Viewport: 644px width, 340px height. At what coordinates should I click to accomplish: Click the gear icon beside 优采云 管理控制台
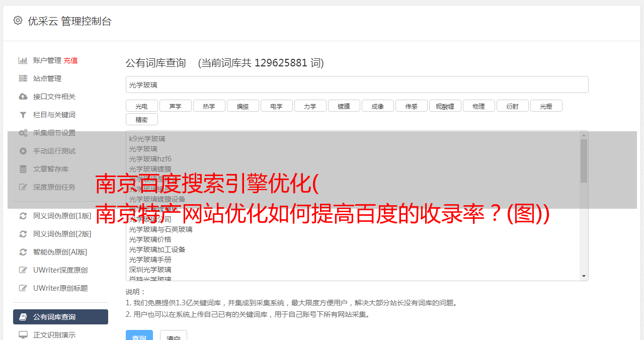18,21
